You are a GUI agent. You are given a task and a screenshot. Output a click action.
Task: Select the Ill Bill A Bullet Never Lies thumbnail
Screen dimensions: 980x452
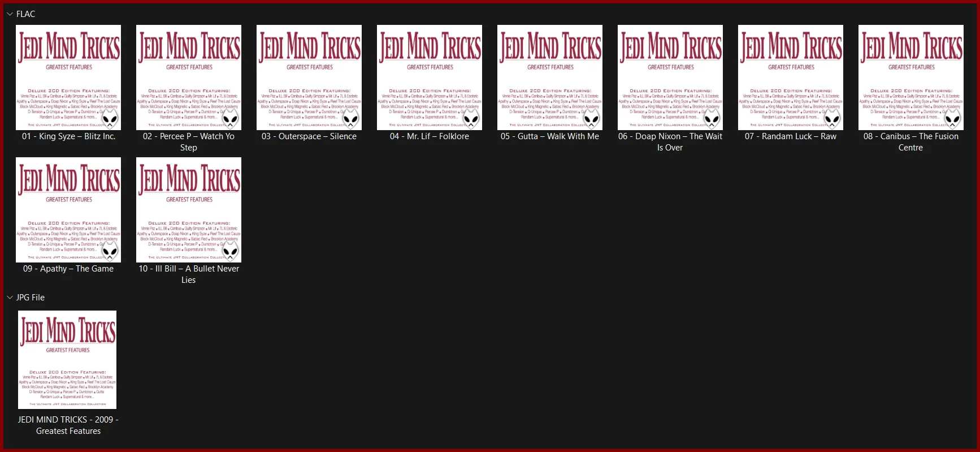[189, 210]
